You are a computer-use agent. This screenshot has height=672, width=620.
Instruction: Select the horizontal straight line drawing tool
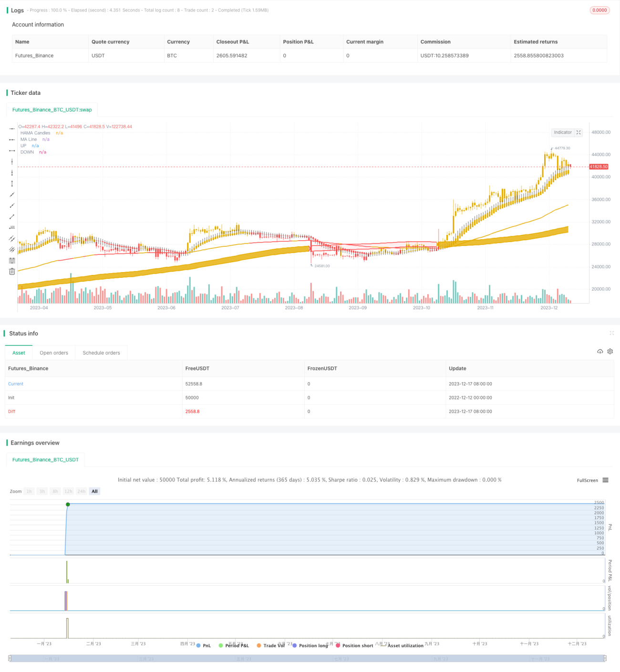12,129
